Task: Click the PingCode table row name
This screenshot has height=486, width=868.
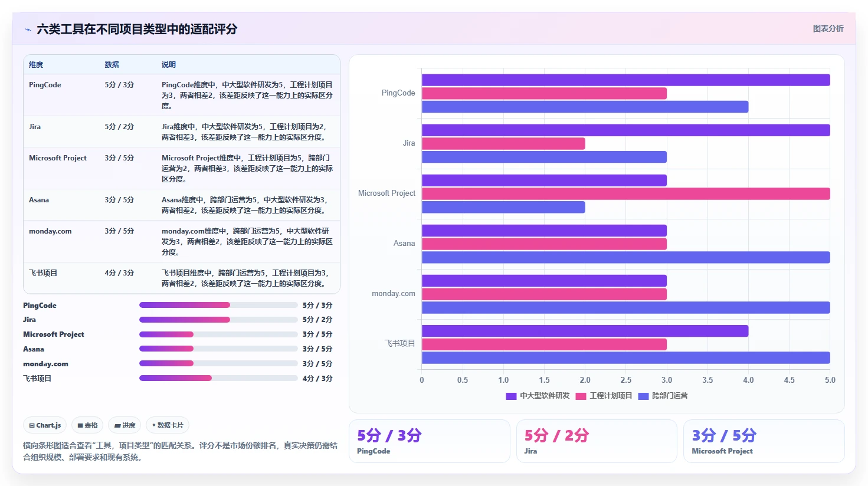Action: pos(45,85)
